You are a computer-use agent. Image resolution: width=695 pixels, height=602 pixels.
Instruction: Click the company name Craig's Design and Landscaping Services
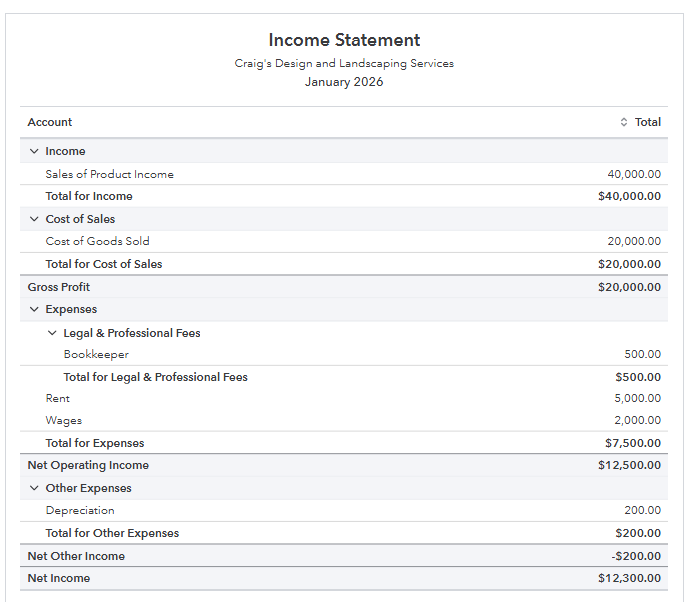pyautogui.click(x=344, y=63)
